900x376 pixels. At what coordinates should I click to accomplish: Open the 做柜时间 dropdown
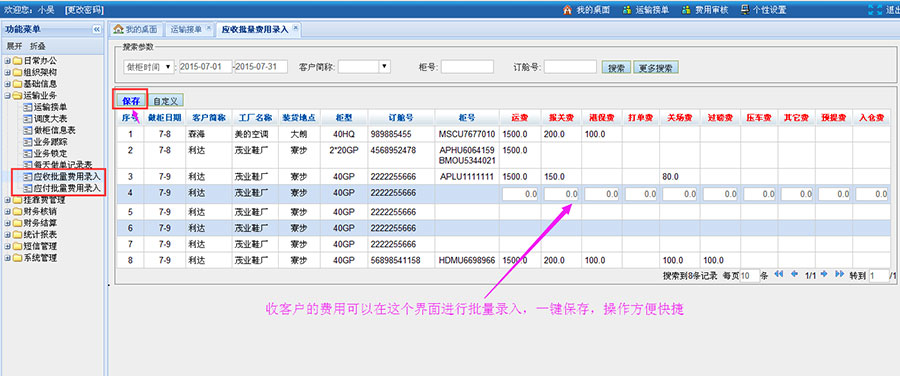click(149, 67)
